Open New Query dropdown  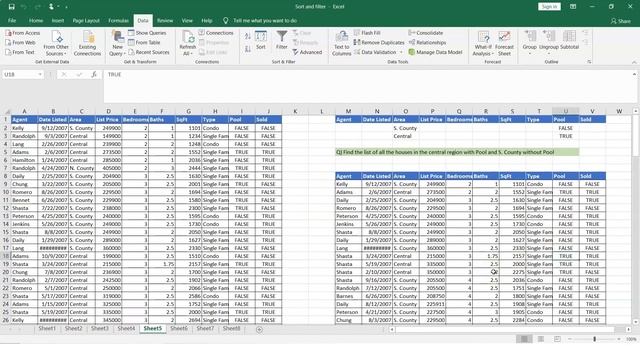(117, 43)
